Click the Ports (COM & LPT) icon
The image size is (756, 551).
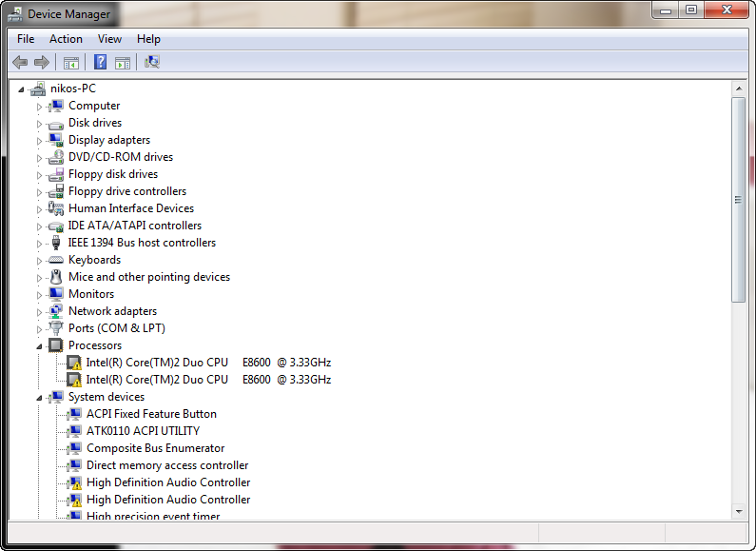coord(56,328)
